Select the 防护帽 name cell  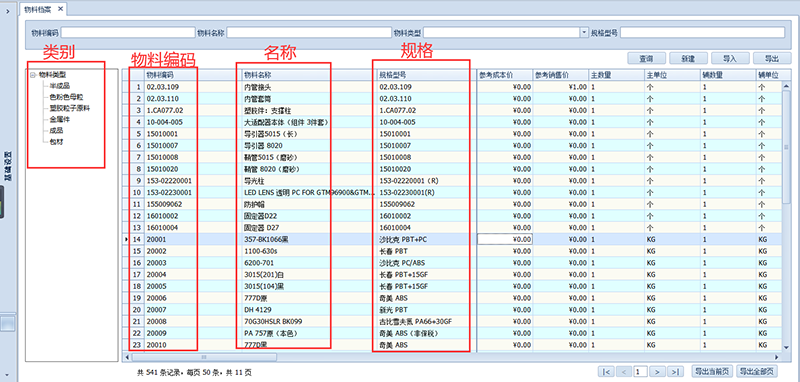coord(309,204)
